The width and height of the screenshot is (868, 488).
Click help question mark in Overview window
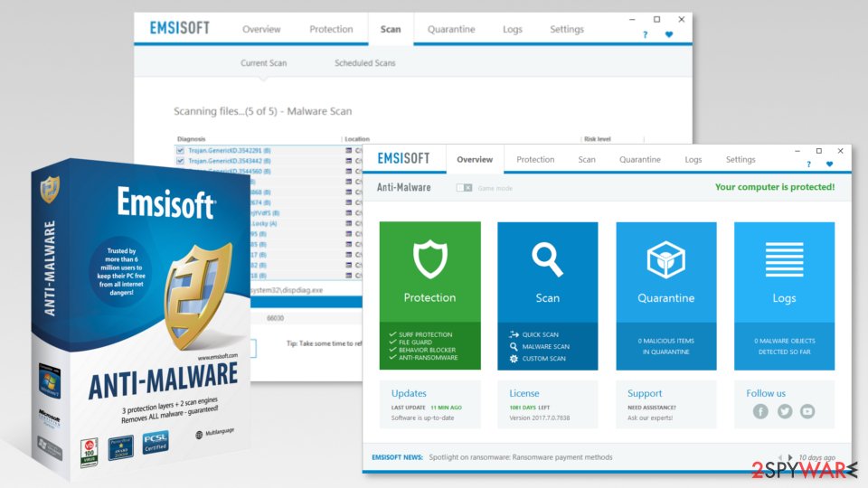point(808,164)
